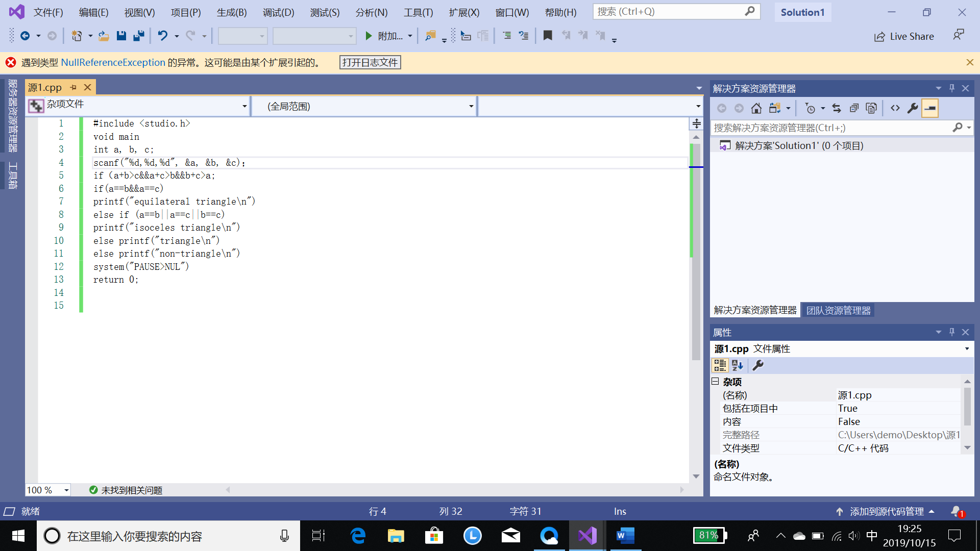This screenshot has width=980, height=551.
Task: Collapse the 杂项 category in Properties
Action: (715, 382)
